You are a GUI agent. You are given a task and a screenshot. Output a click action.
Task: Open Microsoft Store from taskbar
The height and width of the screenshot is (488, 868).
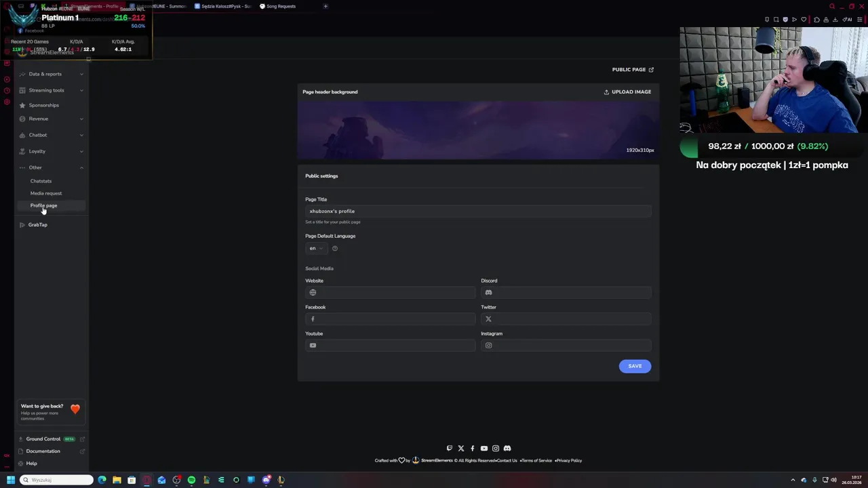[132, 480]
